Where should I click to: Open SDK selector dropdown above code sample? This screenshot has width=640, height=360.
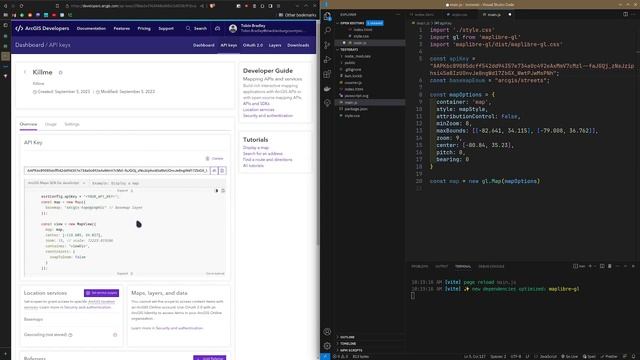tap(56, 183)
